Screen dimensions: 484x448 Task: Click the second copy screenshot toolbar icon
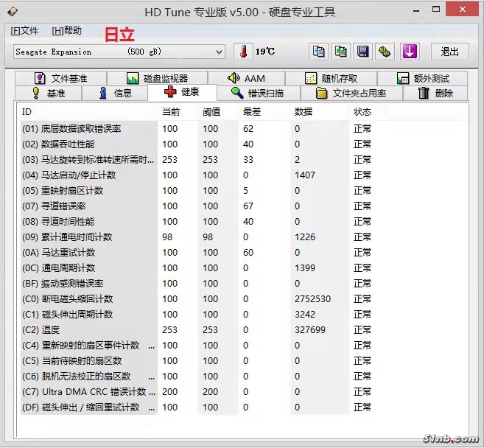[x=340, y=52]
